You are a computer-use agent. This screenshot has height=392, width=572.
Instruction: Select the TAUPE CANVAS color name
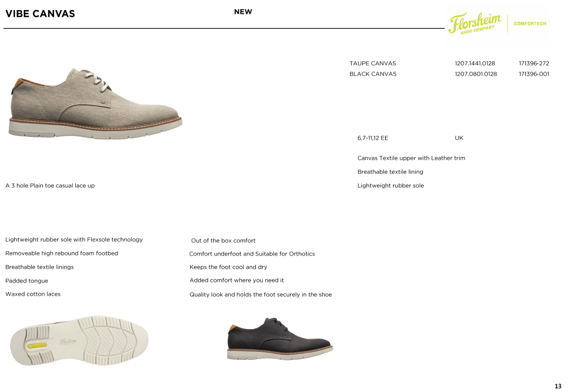point(373,63)
